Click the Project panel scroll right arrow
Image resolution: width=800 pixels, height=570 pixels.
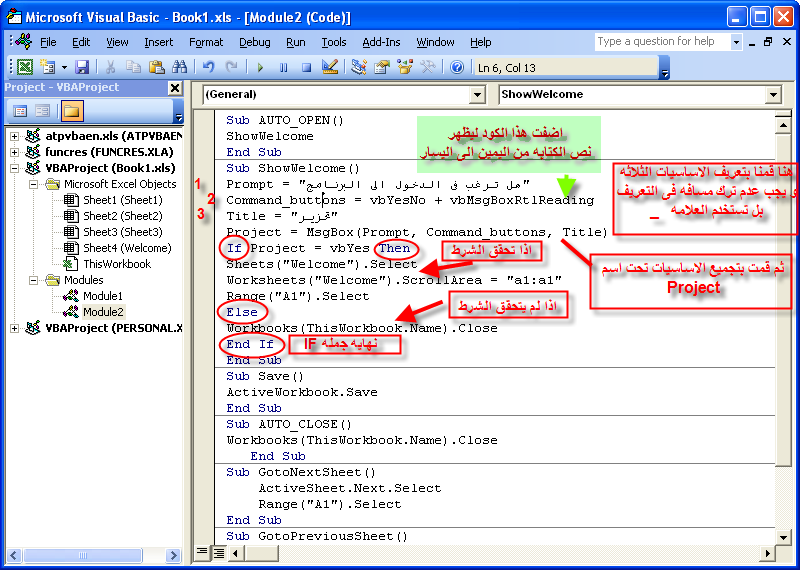coord(173,555)
